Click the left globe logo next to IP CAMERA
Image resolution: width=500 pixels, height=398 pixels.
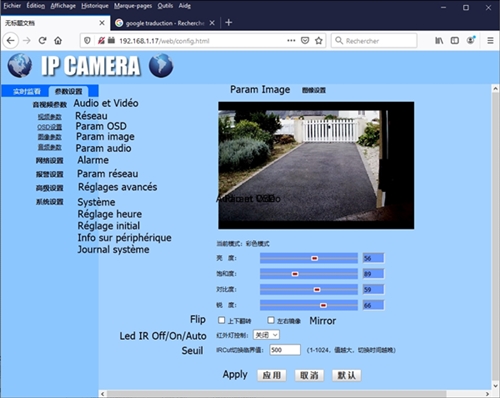(x=20, y=65)
